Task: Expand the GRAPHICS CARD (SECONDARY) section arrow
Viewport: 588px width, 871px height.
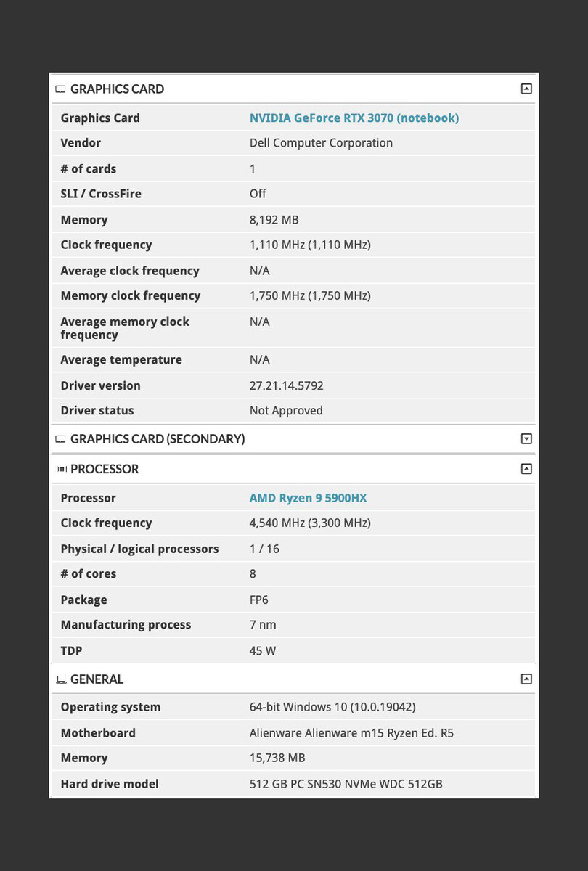Action: [x=526, y=439]
